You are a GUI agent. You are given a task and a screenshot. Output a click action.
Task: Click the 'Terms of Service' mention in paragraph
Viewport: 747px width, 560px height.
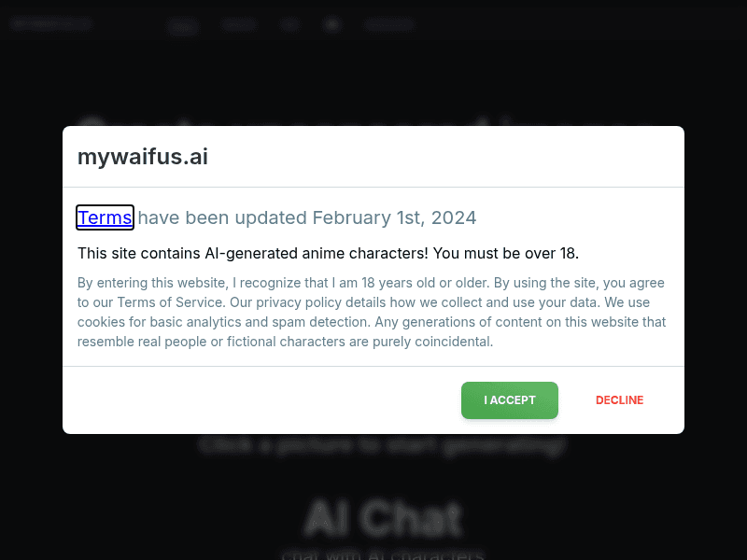[x=170, y=302]
